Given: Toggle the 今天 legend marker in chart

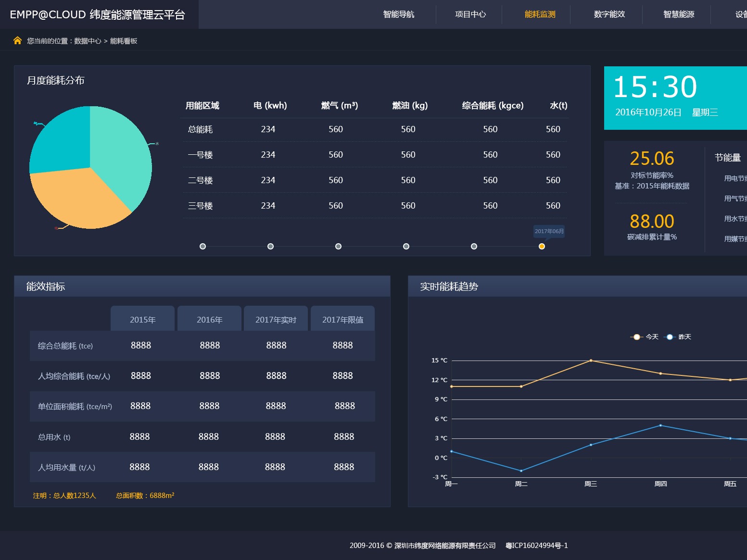Looking at the screenshot, I should click(637, 337).
